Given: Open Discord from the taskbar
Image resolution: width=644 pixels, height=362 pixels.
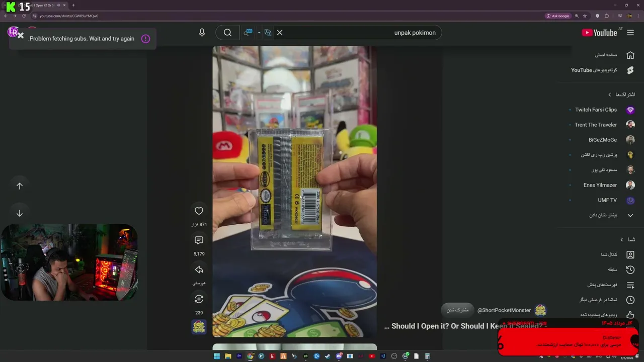Looking at the screenshot, I should point(339,356).
